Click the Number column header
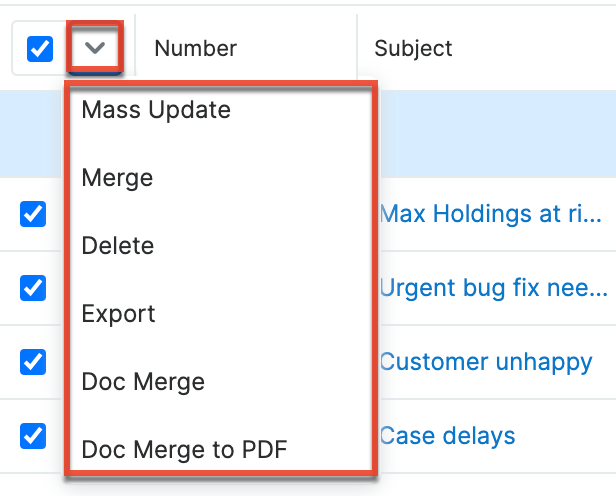 (x=196, y=48)
